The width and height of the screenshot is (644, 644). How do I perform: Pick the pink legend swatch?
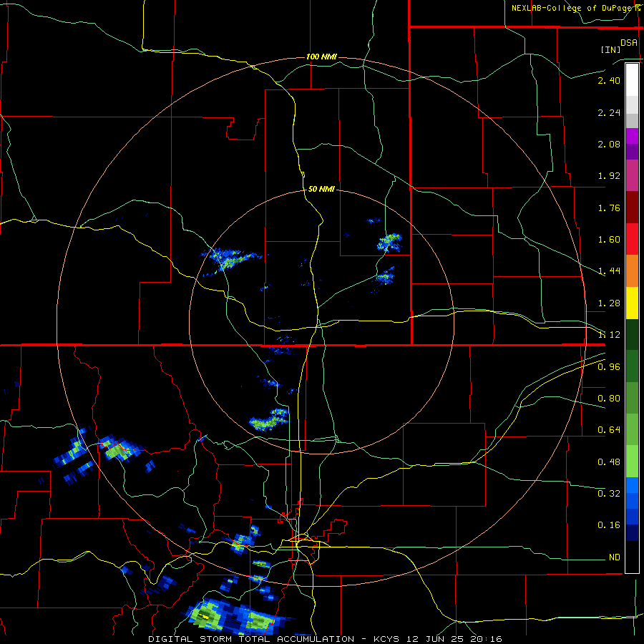(632, 175)
